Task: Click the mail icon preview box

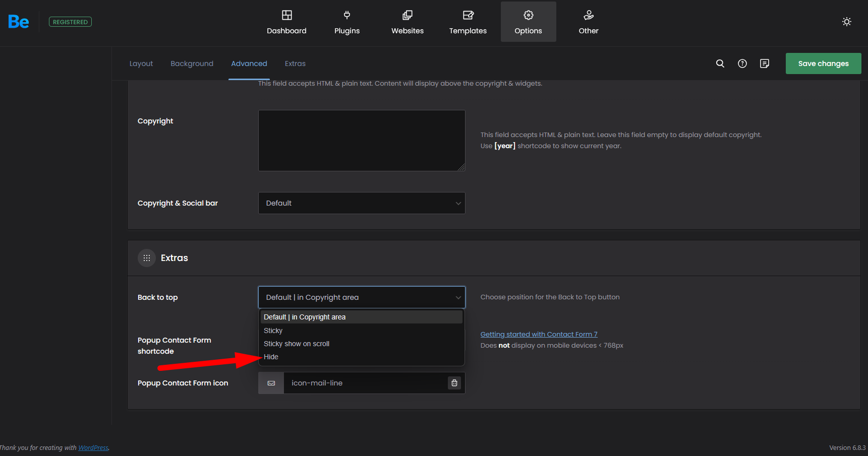Action: (x=271, y=383)
